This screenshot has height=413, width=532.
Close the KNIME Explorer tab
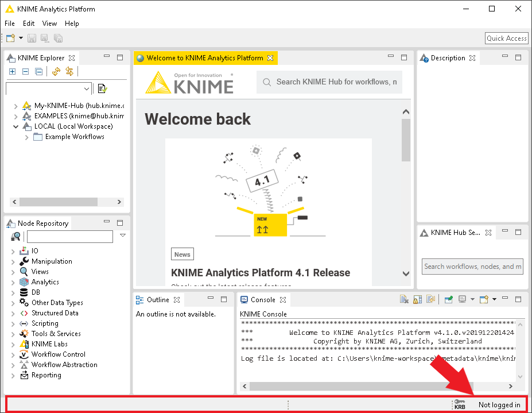pyautogui.click(x=72, y=58)
